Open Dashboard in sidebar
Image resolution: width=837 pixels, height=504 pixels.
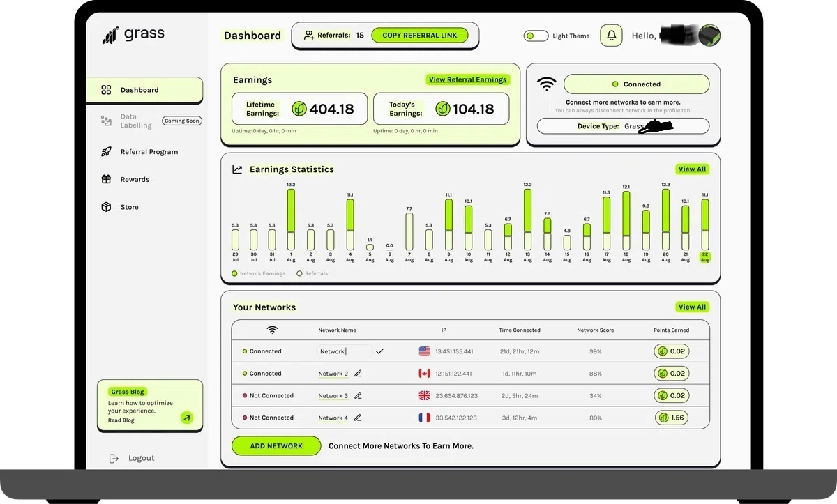(x=144, y=90)
